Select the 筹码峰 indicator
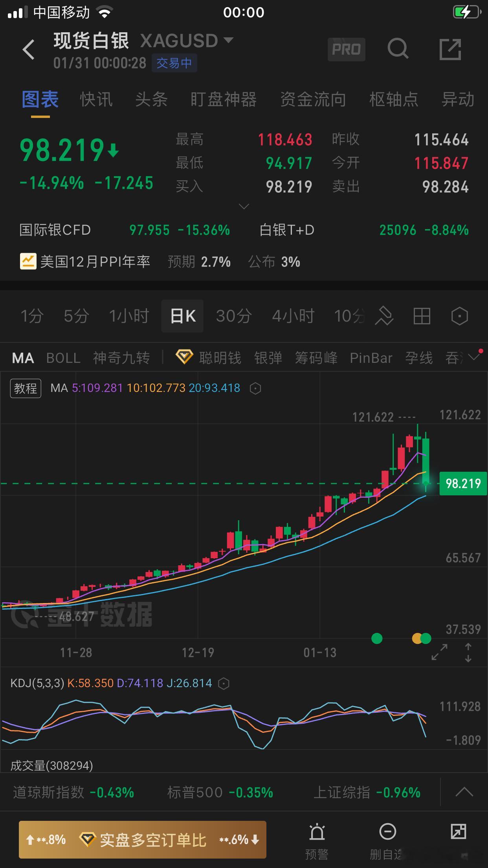 coord(316,358)
